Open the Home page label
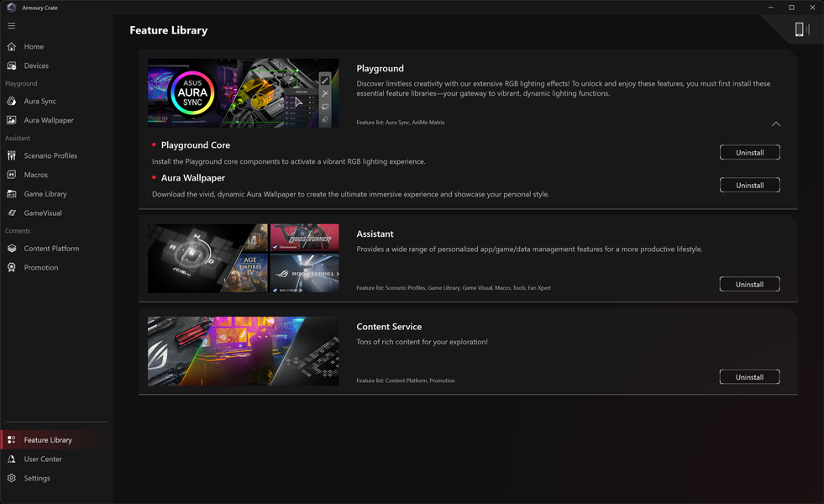 [34, 47]
